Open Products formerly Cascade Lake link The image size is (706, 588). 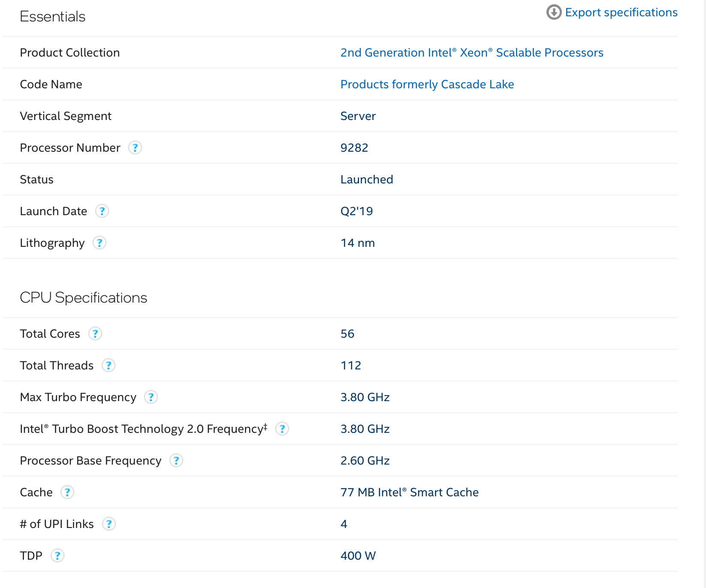[x=427, y=84]
